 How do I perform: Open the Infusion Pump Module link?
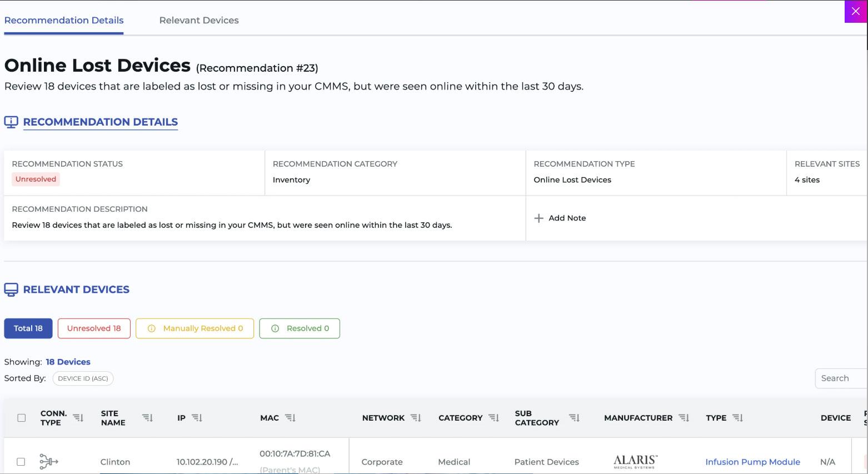(752, 462)
